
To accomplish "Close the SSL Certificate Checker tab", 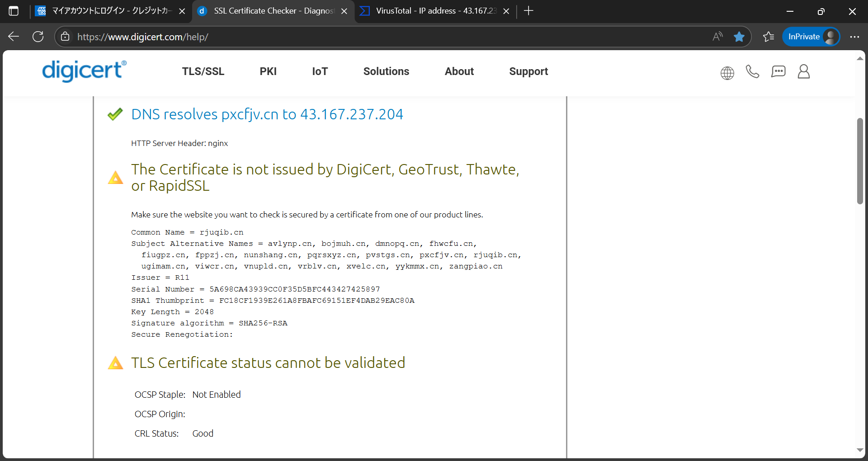I will (344, 11).
